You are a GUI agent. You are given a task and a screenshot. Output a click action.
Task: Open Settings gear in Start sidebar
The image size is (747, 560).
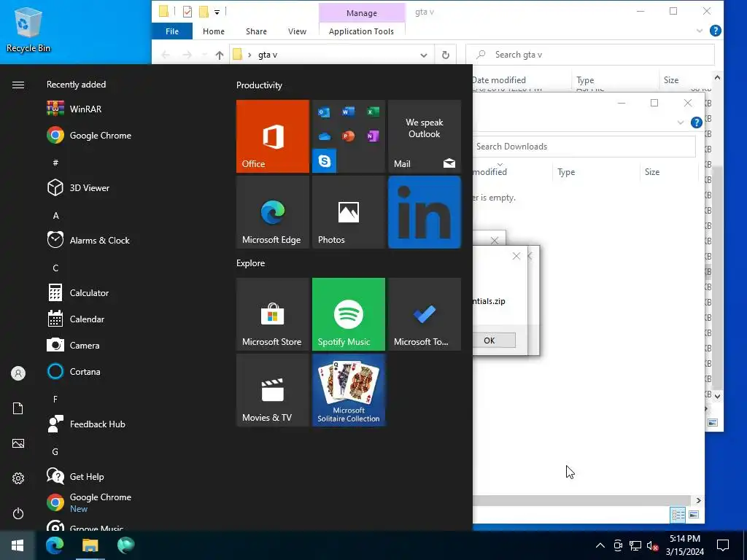[18, 478]
